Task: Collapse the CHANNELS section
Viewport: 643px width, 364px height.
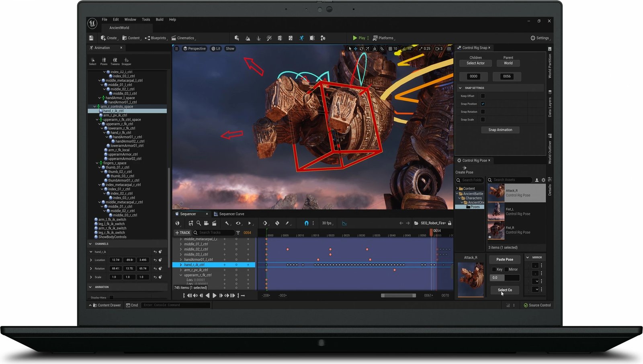Action: [x=90, y=244]
